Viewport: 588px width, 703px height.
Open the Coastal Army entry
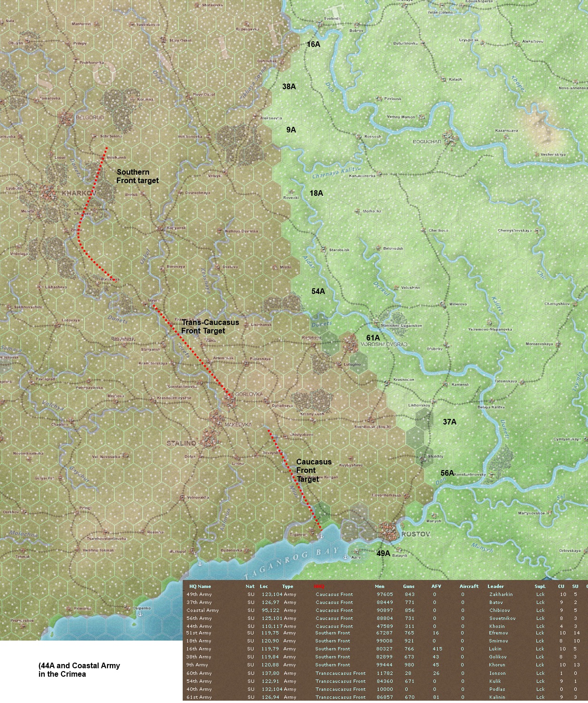click(385, 610)
